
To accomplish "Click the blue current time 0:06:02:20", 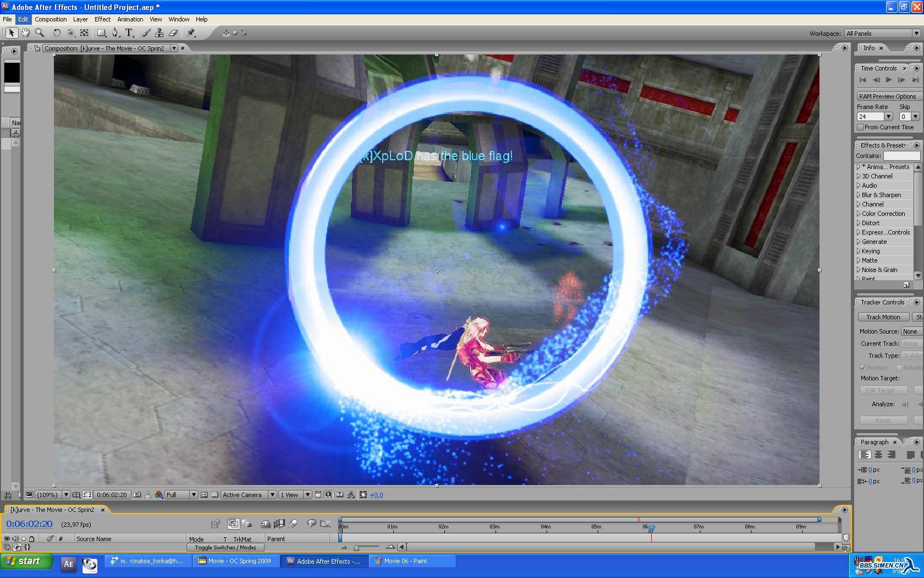I will (29, 524).
